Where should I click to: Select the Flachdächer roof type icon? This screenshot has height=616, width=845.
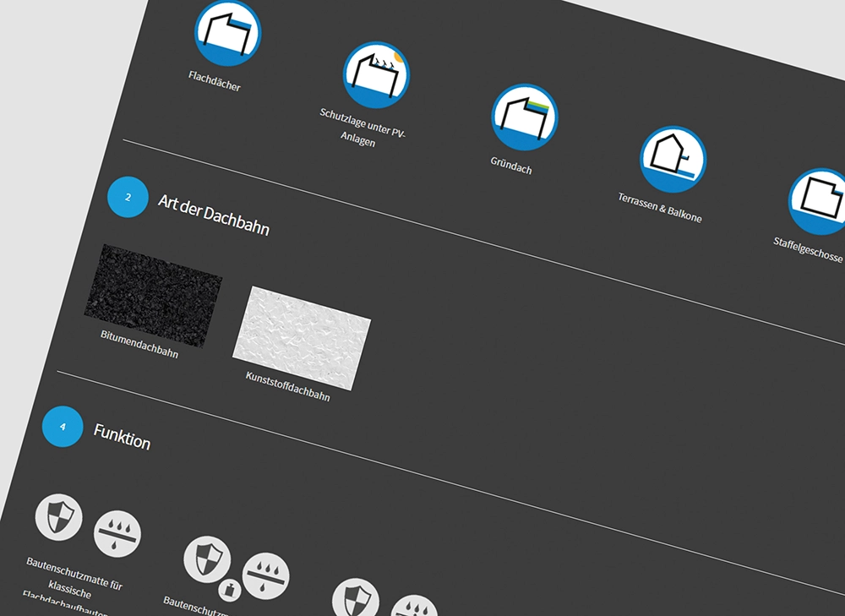[x=228, y=33]
